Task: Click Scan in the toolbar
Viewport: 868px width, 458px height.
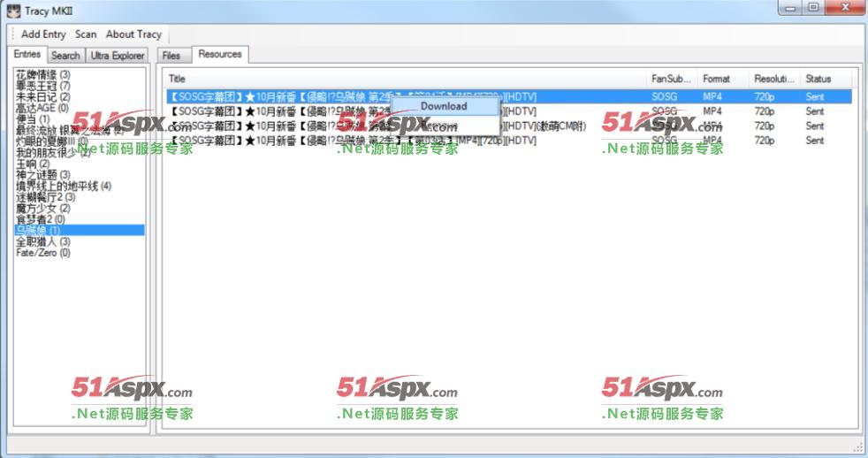Action: point(86,34)
